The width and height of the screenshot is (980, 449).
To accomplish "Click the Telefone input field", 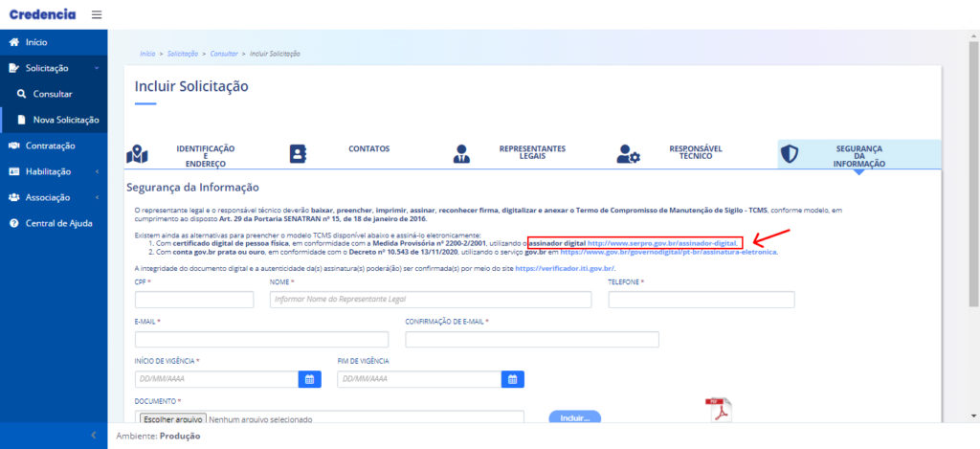I will click(x=702, y=300).
